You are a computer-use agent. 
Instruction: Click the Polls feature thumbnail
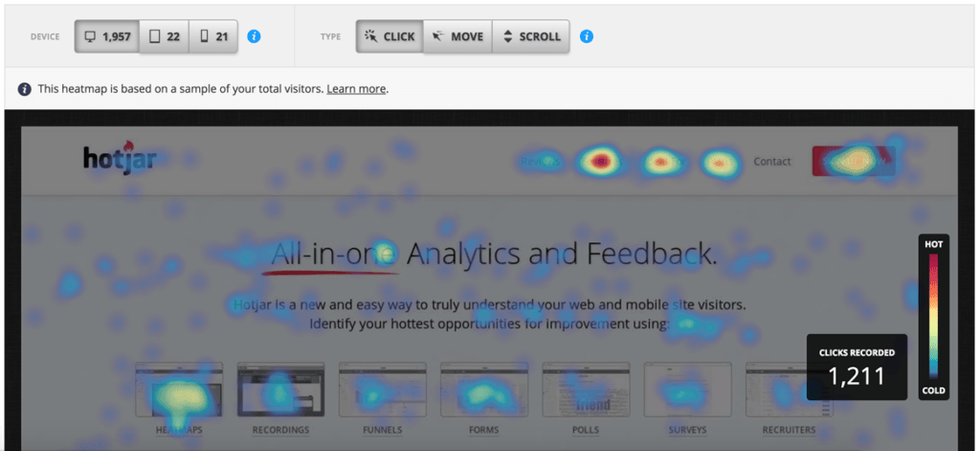[586, 390]
